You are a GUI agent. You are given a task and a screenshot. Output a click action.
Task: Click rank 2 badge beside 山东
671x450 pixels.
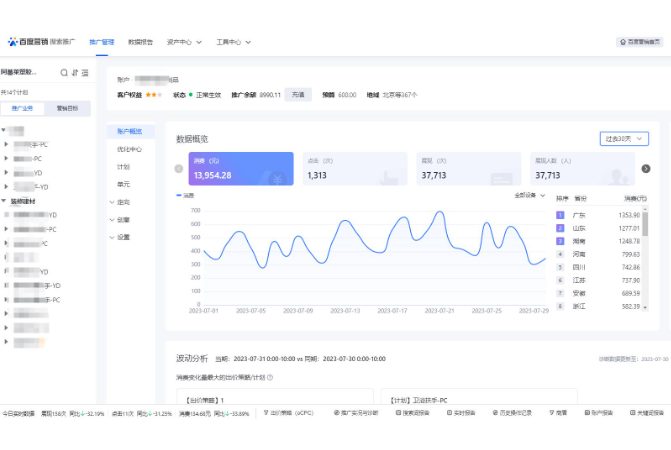click(560, 228)
